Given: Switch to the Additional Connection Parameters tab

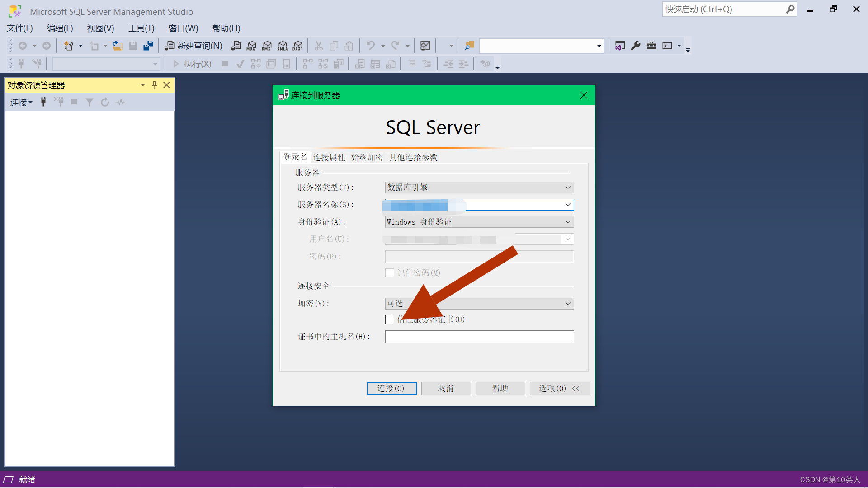Looking at the screenshot, I should 414,157.
